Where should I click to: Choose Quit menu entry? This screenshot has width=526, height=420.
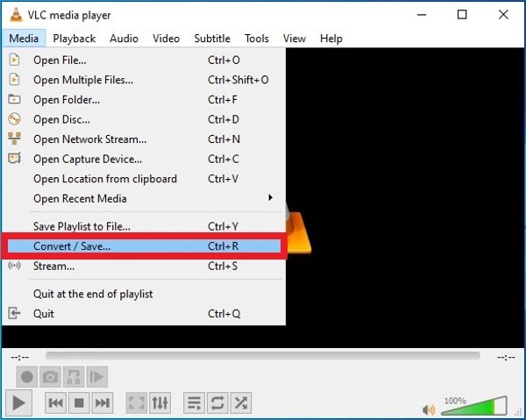point(144,314)
